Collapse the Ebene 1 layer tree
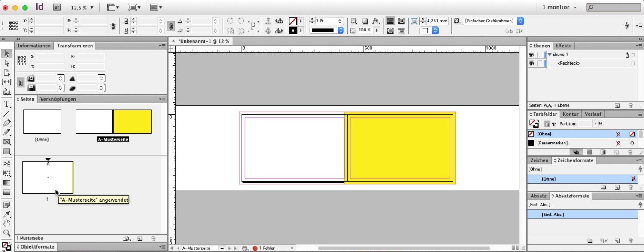The image size is (644, 252). 550,55
